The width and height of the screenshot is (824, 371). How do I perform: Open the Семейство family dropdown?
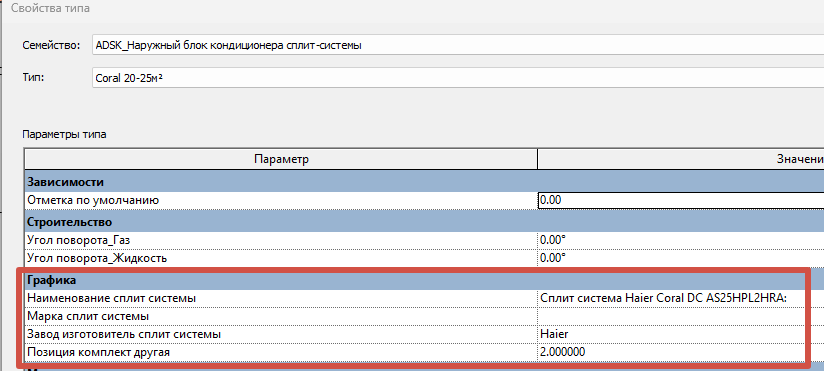pyautogui.click(x=457, y=45)
